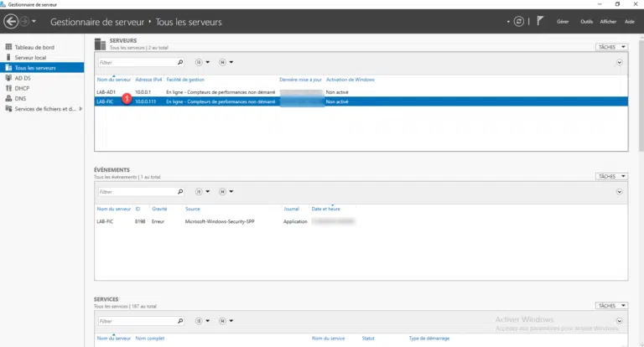Open the notifications flag

click(540, 21)
